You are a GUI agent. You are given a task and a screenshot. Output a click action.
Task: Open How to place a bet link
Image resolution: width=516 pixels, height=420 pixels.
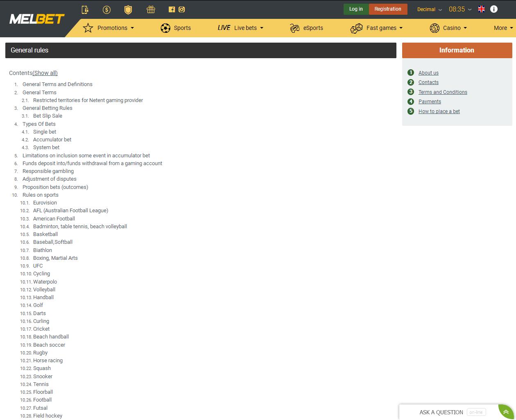(x=439, y=111)
